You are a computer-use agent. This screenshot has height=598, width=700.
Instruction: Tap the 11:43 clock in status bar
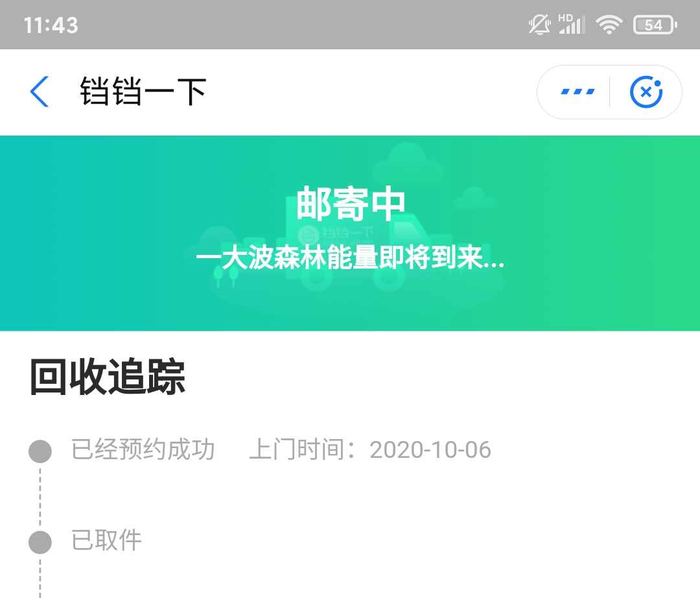click(x=51, y=25)
